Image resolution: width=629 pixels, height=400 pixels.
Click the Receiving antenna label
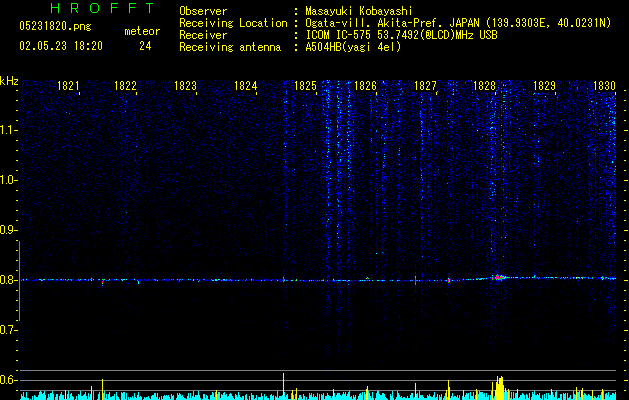click(x=230, y=47)
